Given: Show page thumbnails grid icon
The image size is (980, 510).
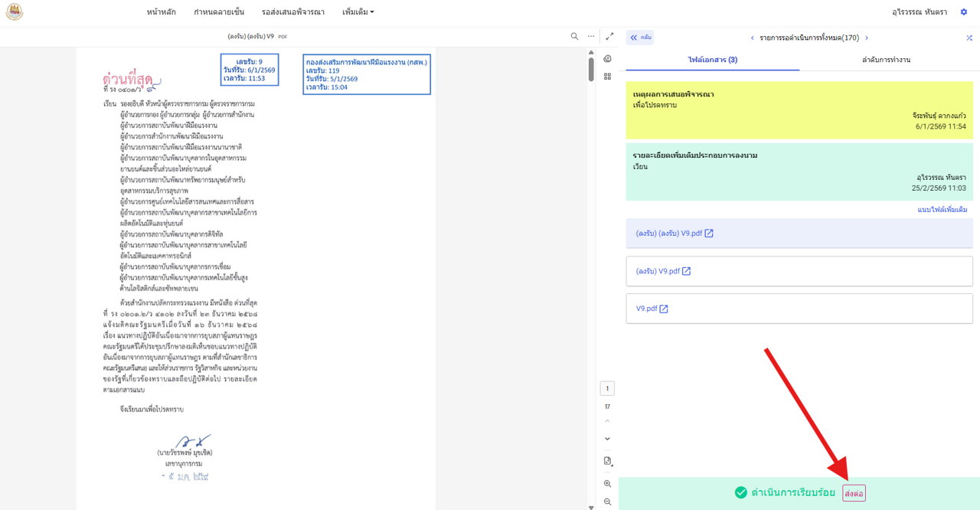Looking at the screenshot, I should point(607,77).
